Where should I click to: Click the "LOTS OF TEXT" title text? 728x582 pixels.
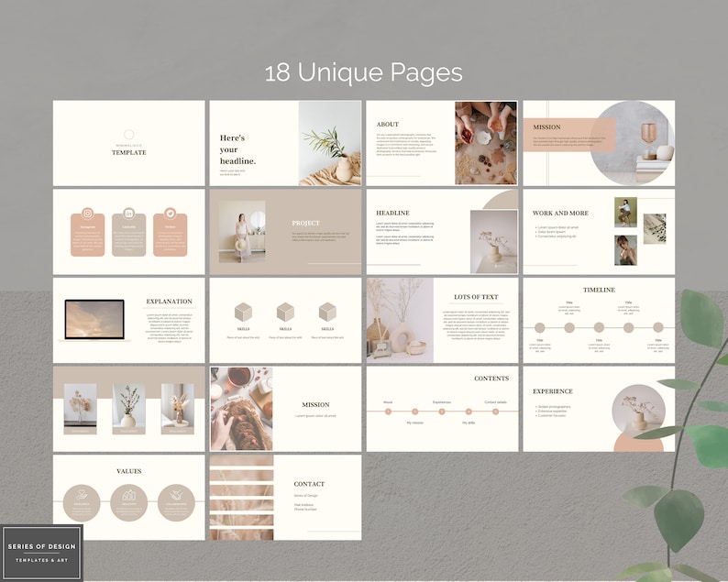(x=476, y=297)
